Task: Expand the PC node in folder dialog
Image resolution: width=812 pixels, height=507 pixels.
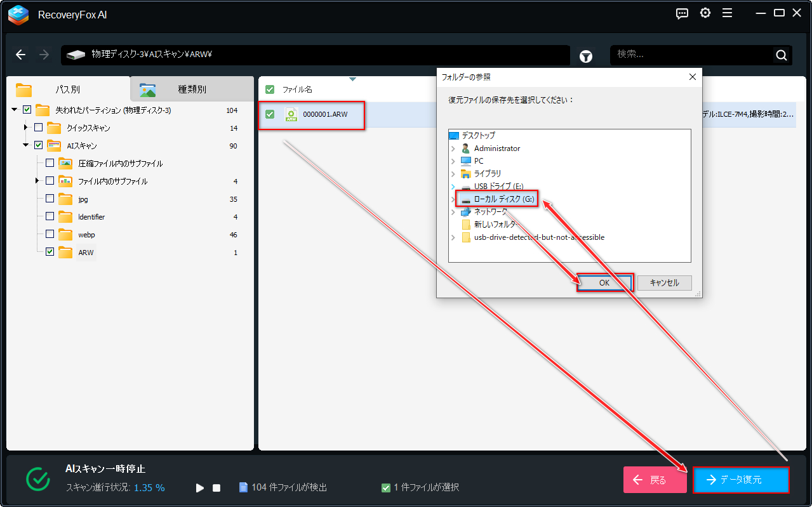Action: 453,161
